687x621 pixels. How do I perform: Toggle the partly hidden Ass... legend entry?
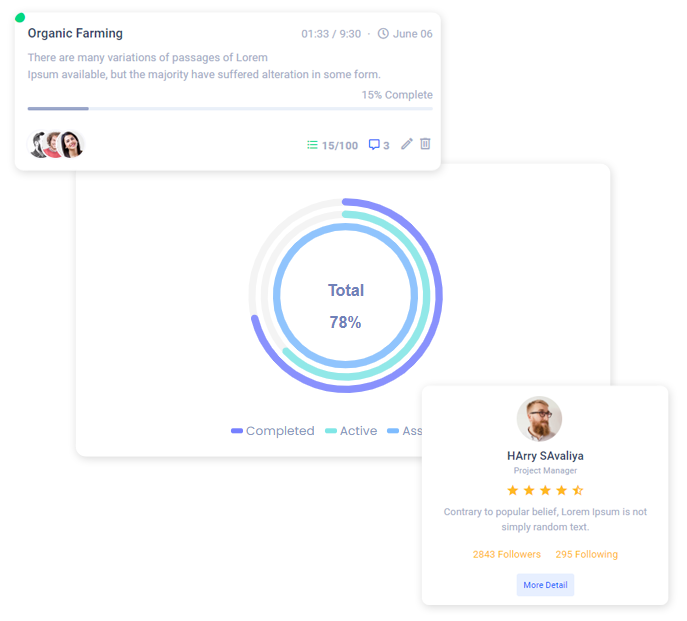click(x=404, y=431)
